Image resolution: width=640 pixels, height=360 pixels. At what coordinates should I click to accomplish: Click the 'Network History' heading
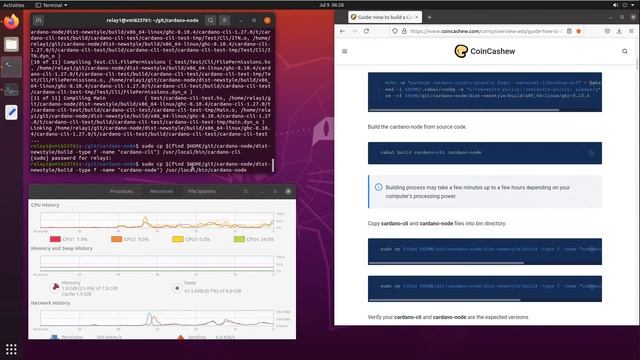pyautogui.click(x=50, y=303)
